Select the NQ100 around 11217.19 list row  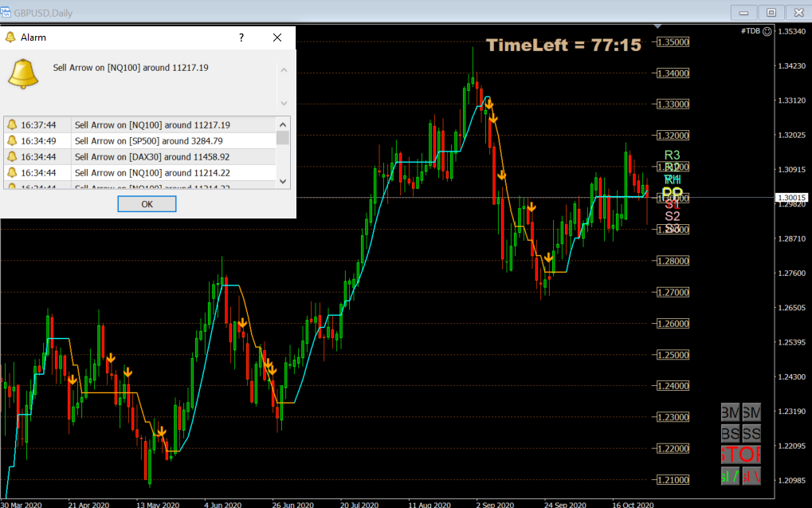(139, 125)
